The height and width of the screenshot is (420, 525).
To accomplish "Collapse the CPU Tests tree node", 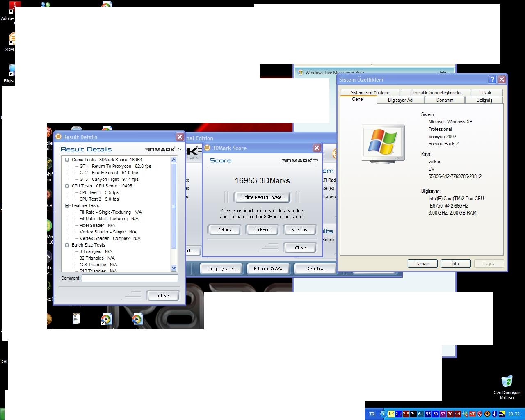I will coord(67,186).
